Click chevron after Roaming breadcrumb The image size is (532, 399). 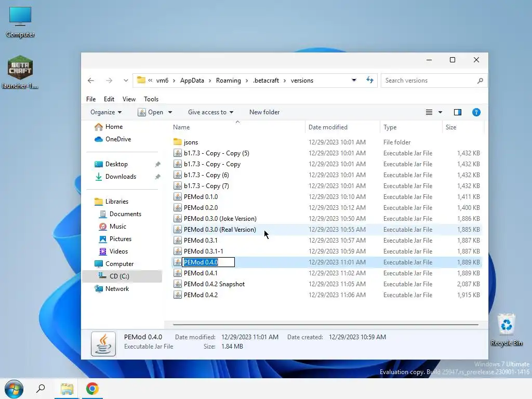pyautogui.click(x=247, y=81)
